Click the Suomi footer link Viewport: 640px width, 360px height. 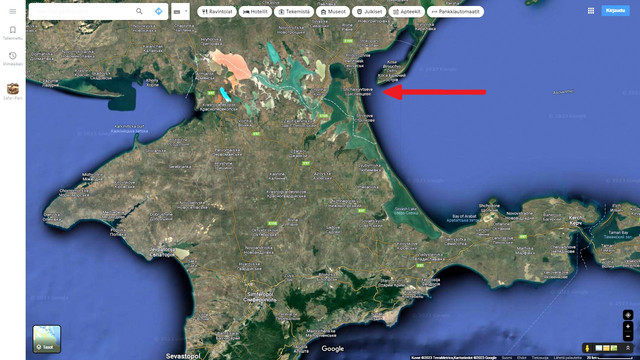(507, 358)
